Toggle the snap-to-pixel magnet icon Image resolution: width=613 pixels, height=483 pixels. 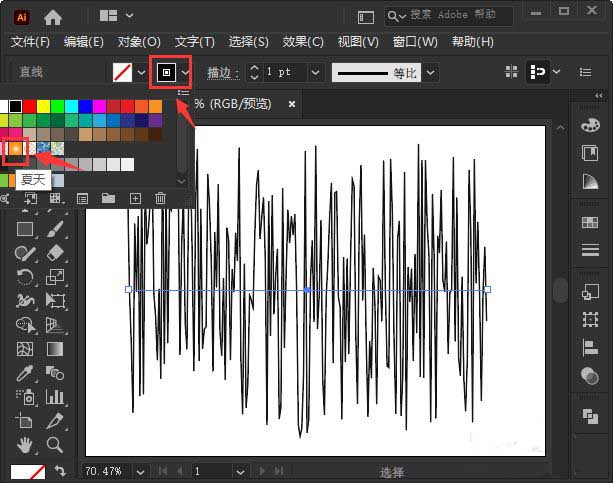pos(538,72)
